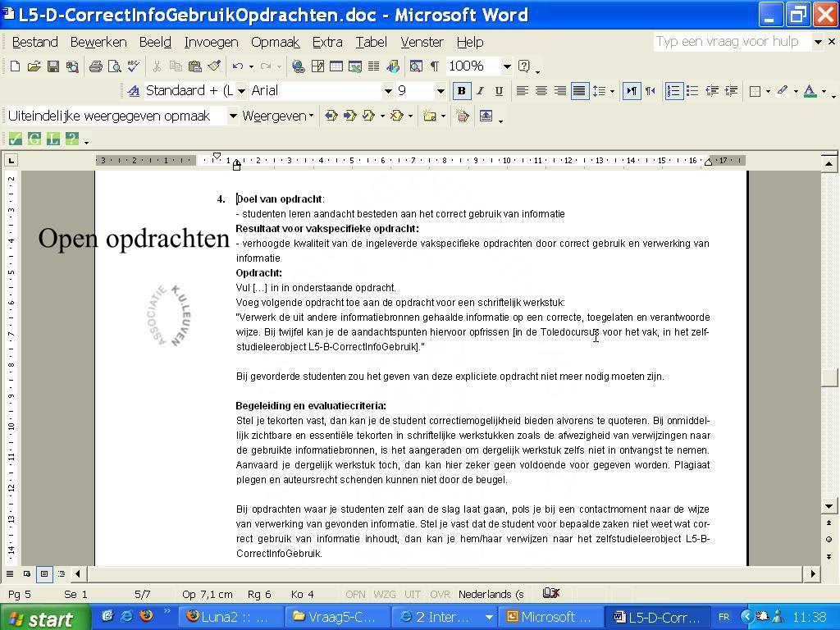
Task: Select the Format Painter brush
Action: tap(214, 66)
